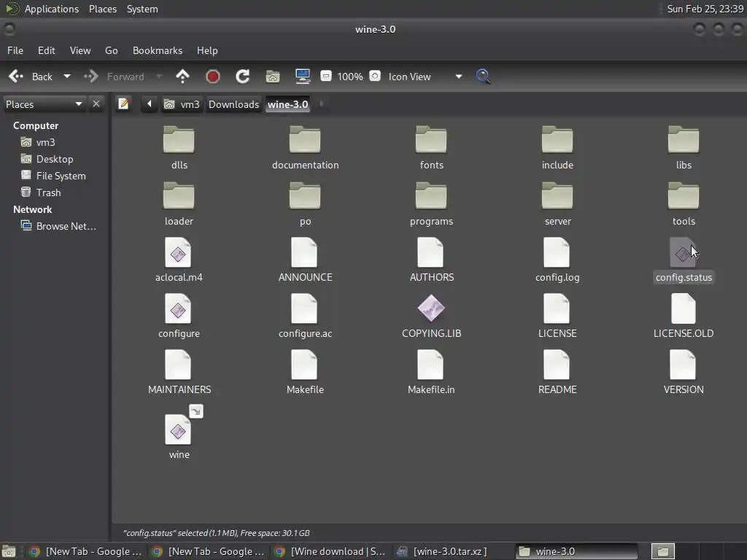Open the dlls folder

179,147
